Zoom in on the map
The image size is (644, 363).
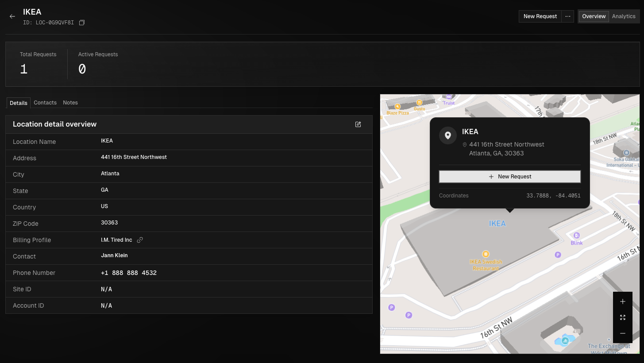click(x=623, y=301)
